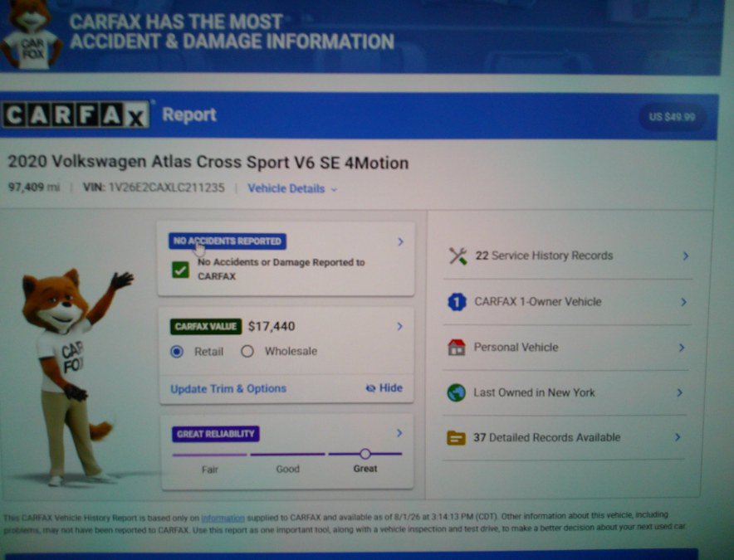The width and height of the screenshot is (734, 560).
Task: Expand the Vehicle Details dropdown
Action: coord(292,189)
